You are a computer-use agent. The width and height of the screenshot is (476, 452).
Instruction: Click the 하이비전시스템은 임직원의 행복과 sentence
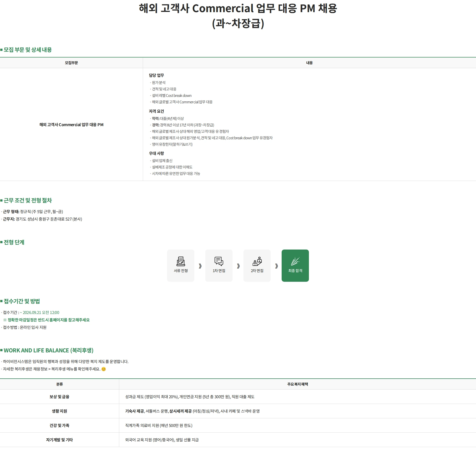point(65,362)
